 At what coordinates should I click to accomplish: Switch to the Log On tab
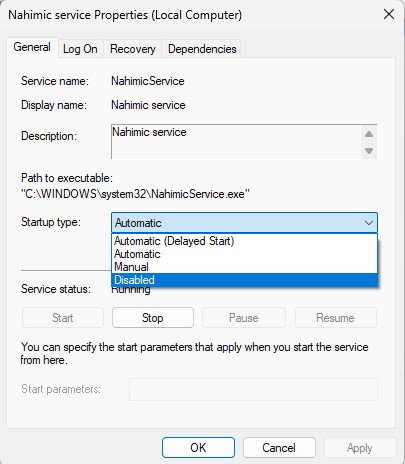(80, 49)
